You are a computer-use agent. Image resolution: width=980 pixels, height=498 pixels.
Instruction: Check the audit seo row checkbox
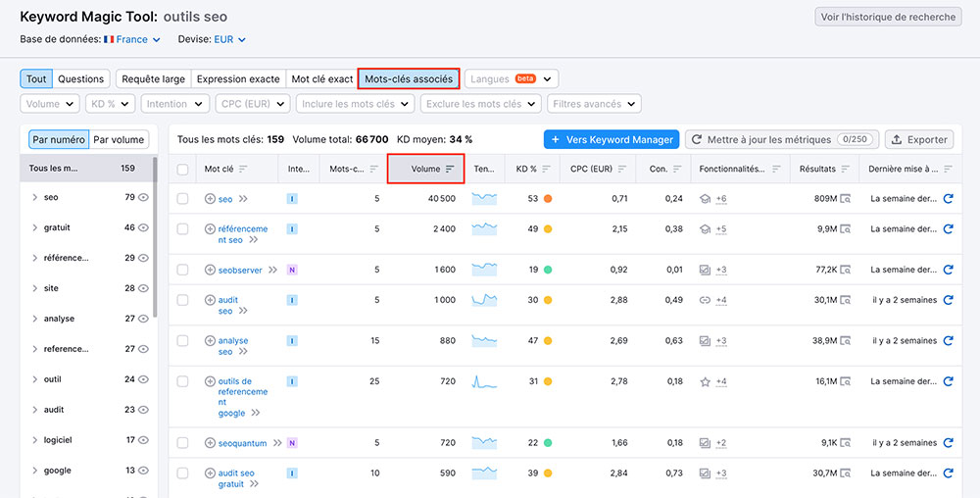pos(182,300)
